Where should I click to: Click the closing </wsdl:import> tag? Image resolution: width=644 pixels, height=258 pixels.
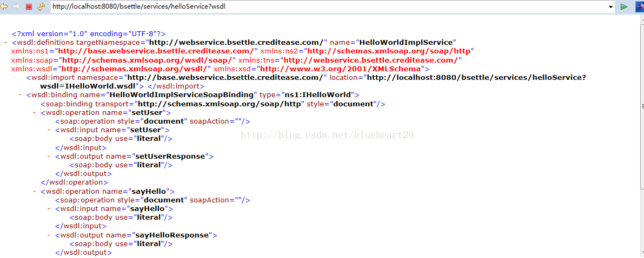(176, 86)
